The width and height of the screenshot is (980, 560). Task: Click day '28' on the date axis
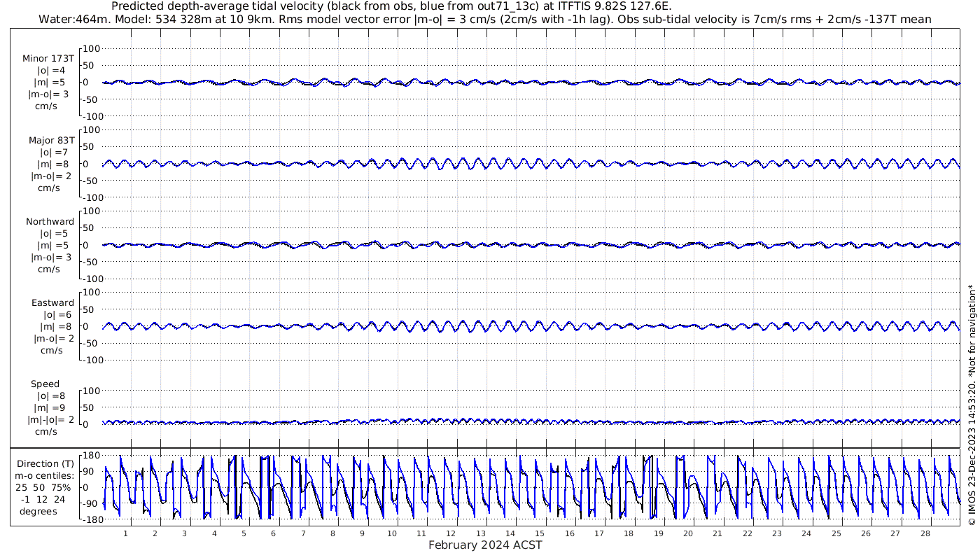[x=925, y=533]
